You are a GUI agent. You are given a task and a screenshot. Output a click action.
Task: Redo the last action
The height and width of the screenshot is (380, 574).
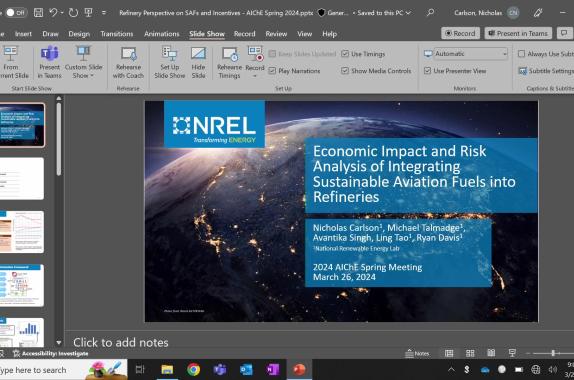pos(73,13)
